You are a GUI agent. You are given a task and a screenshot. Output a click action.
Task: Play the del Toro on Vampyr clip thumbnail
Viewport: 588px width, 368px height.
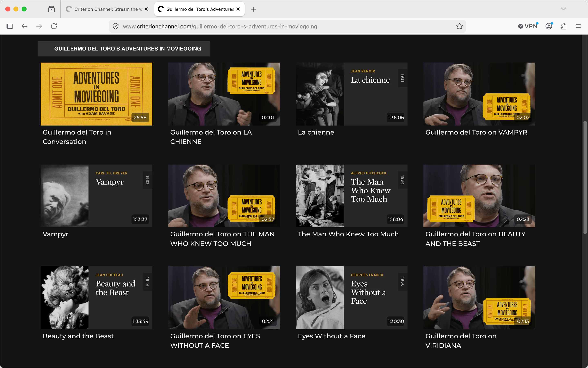[x=479, y=94]
